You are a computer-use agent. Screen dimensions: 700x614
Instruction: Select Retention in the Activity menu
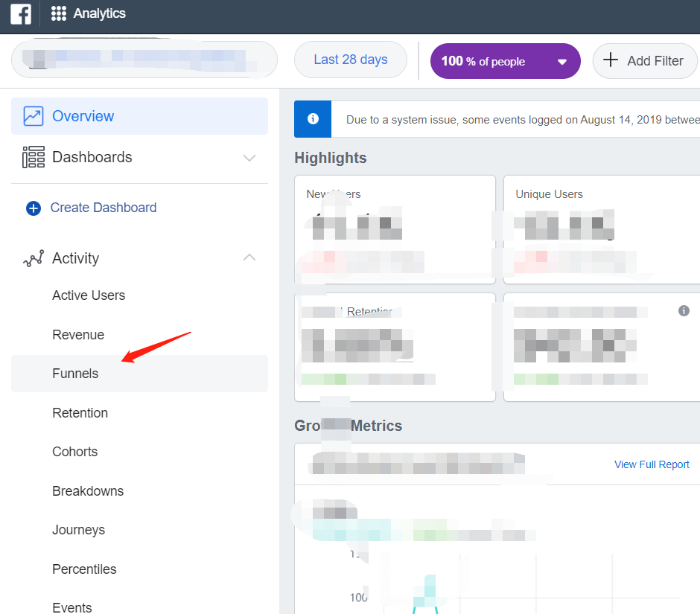(x=80, y=413)
